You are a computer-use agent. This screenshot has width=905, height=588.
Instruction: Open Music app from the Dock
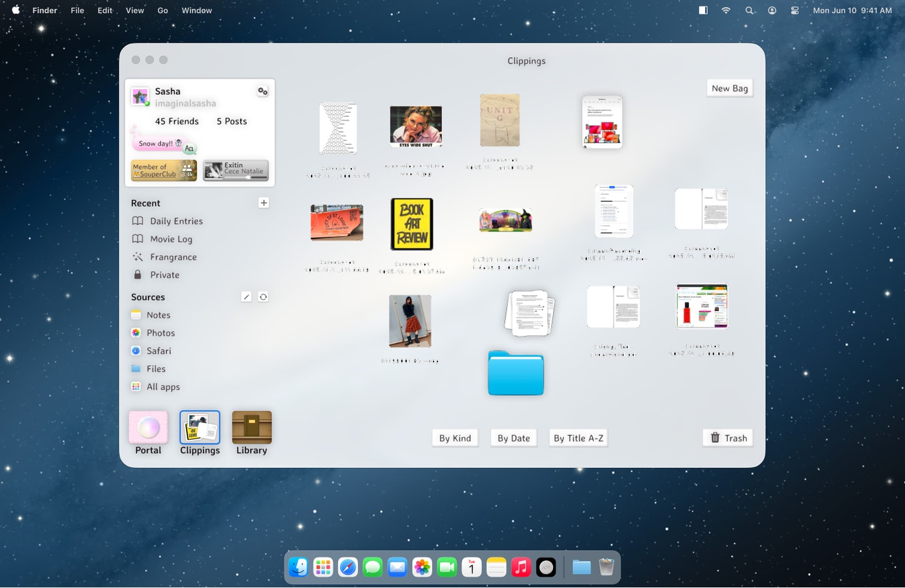[521, 567]
